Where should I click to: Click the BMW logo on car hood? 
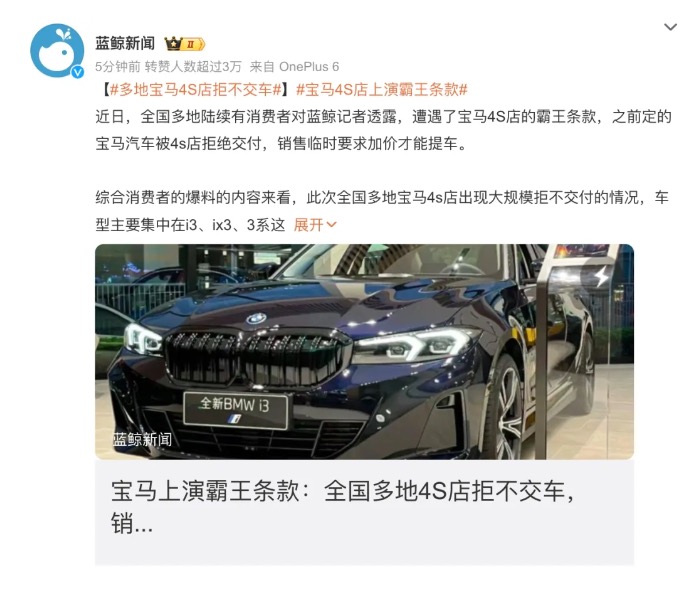pyautogui.click(x=256, y=319)
